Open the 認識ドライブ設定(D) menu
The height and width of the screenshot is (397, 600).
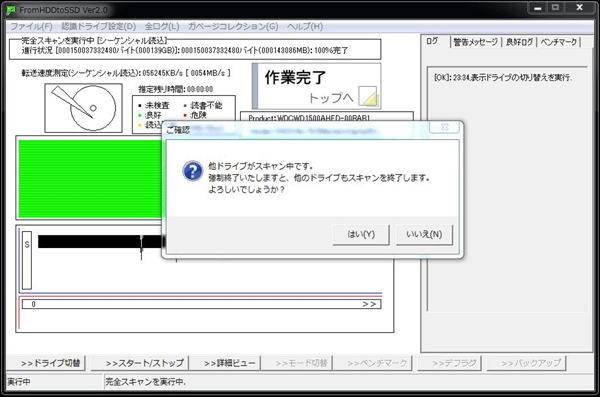tap(99, 26)
